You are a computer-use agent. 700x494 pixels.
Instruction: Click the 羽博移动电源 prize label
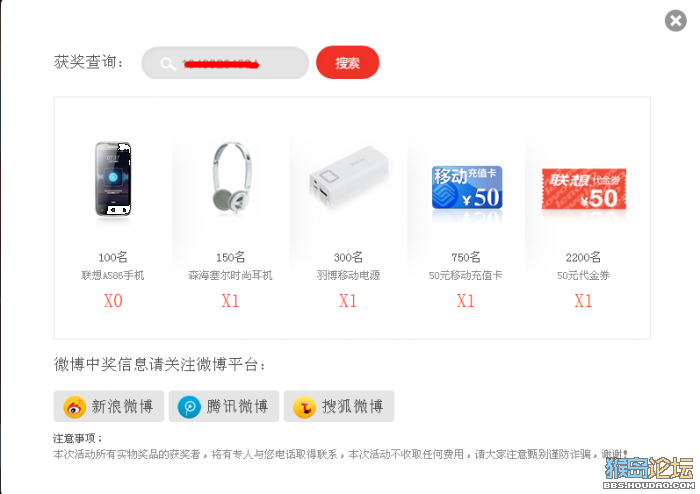[x=348, y=275]
